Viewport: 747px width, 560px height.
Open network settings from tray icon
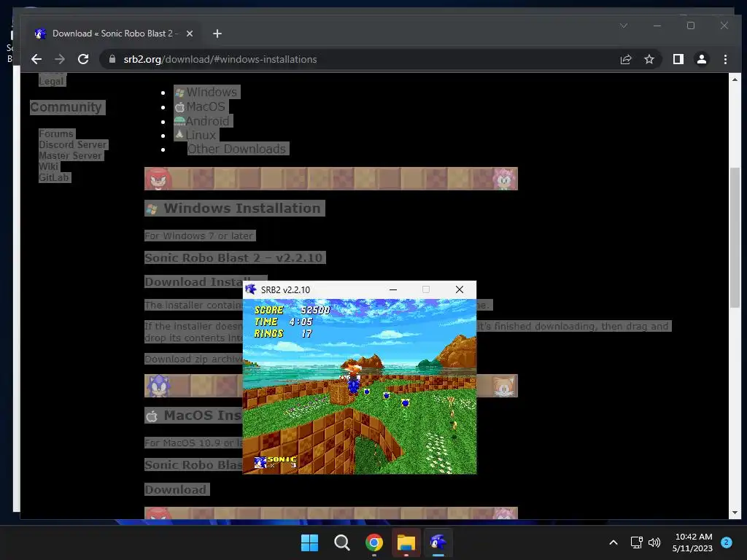tap(636, 542)
